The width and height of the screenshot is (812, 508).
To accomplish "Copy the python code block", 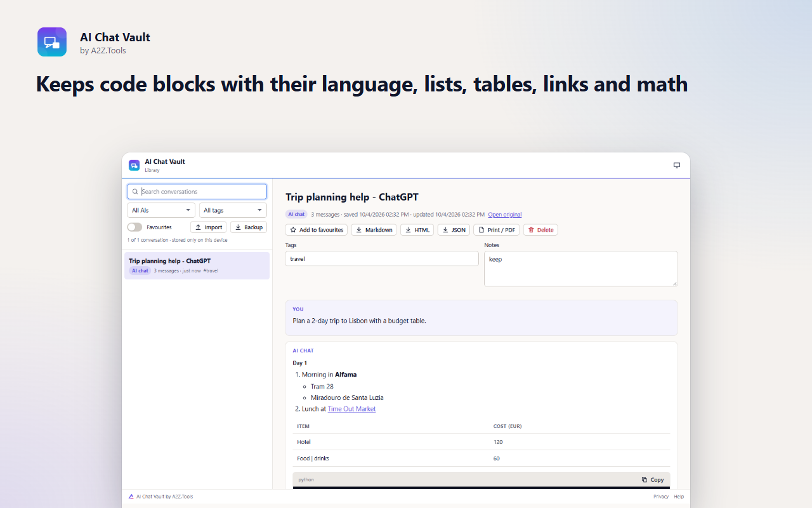I will [653, 479].
